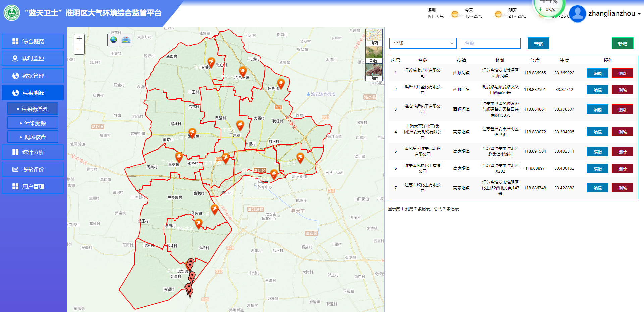Image resolution: width=644 pixels, height=312 pixels.
Task: Click the green 新增 button
Action: 622,44
